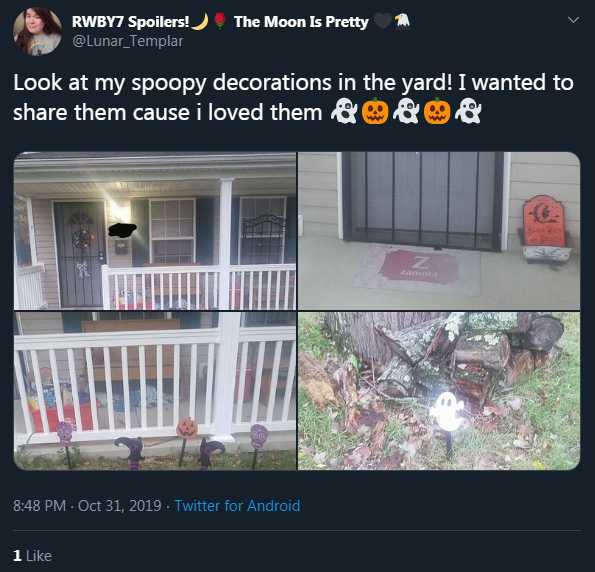Open the tweet options chevron menu
The image size is (595, 572).
point(573,20)
